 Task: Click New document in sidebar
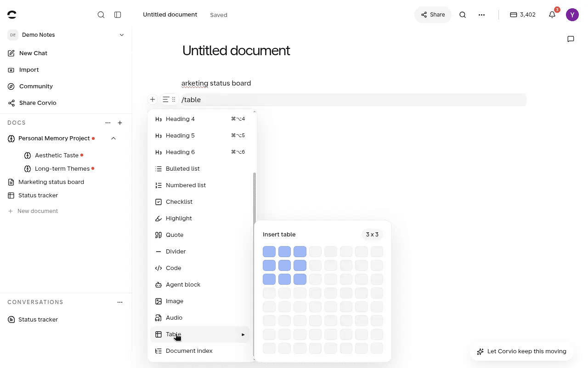33,211
